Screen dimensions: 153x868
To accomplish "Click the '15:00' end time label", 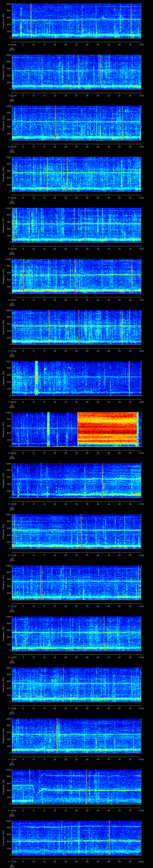I will (x=141, y=708).
